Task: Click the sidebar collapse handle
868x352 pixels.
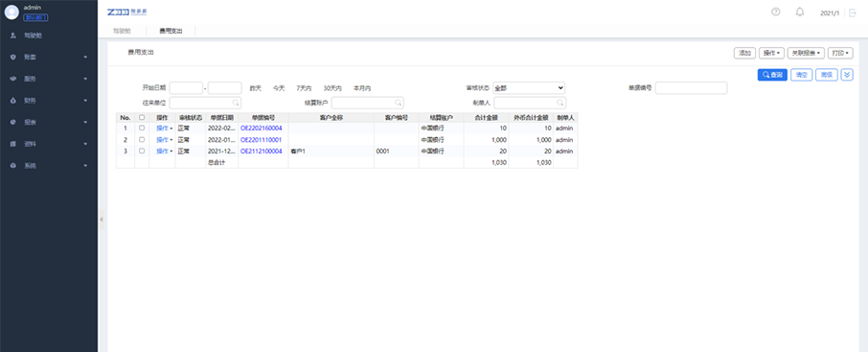Action: click(x=101, y=220)
